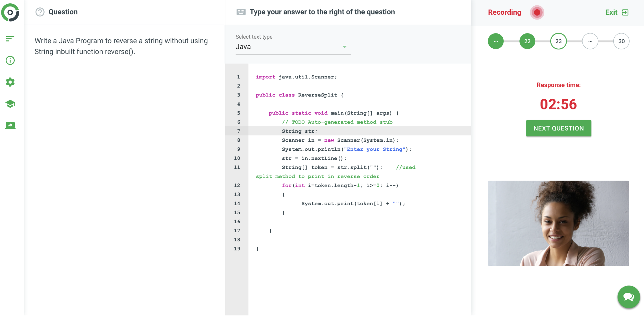Image resolution: width=644 pixels, height=316 pixels.
Task: Click the keyboard icon beside the answer instructions
Action: point(241,12)
